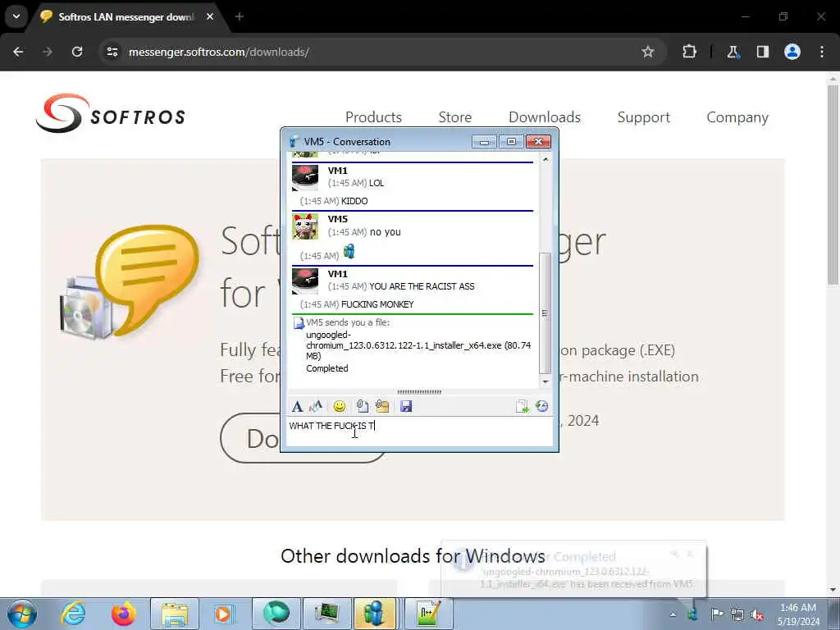
Task: Open the Company menu on Softros site
Action: click(x=737, y=117)
